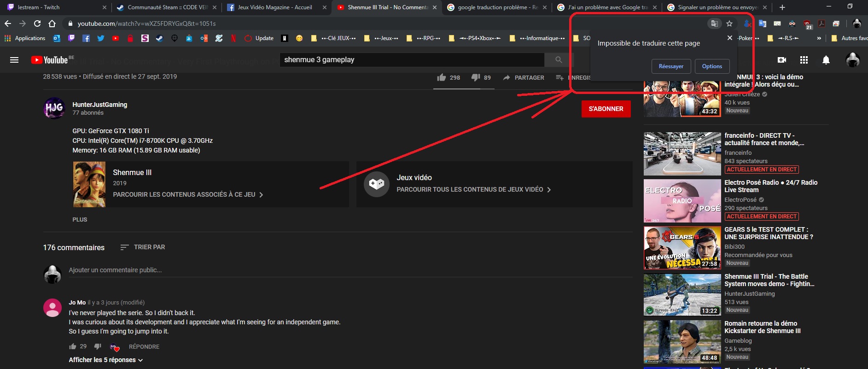Open the HunterJustGaming channel name

100,105
